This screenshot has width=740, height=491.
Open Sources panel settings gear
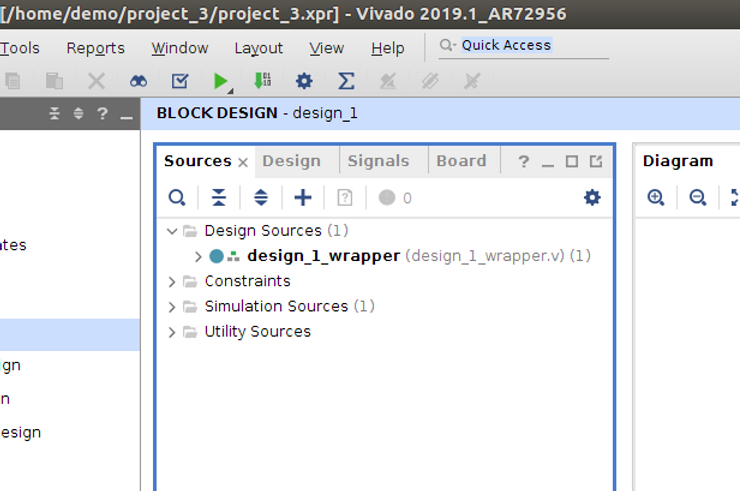592,197
